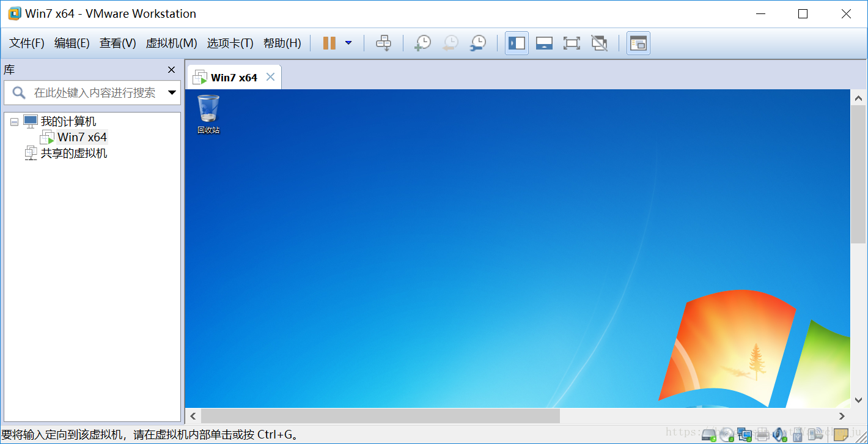This screenshot has width=868, height=444.
Task: Toggle Unity mode icon
Action: (599, 43)
